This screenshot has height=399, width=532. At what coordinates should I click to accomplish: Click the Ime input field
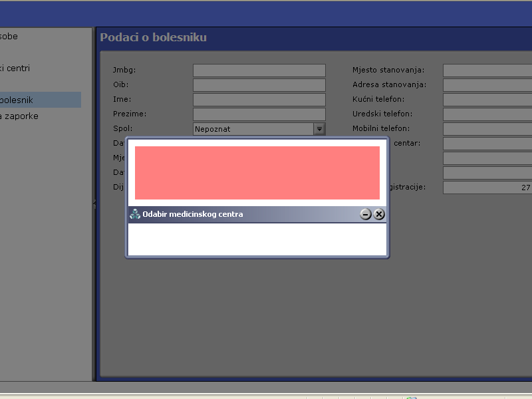point(259,100)
